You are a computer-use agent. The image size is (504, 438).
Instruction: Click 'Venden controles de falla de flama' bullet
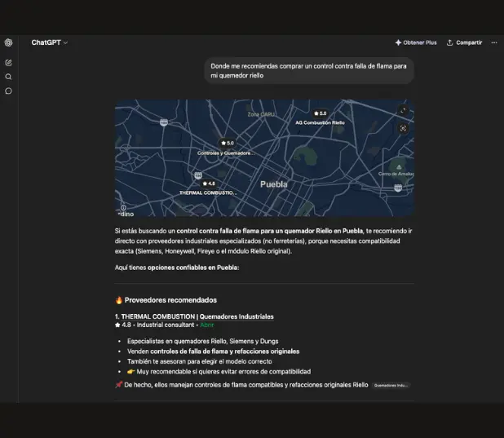point(213,352)
